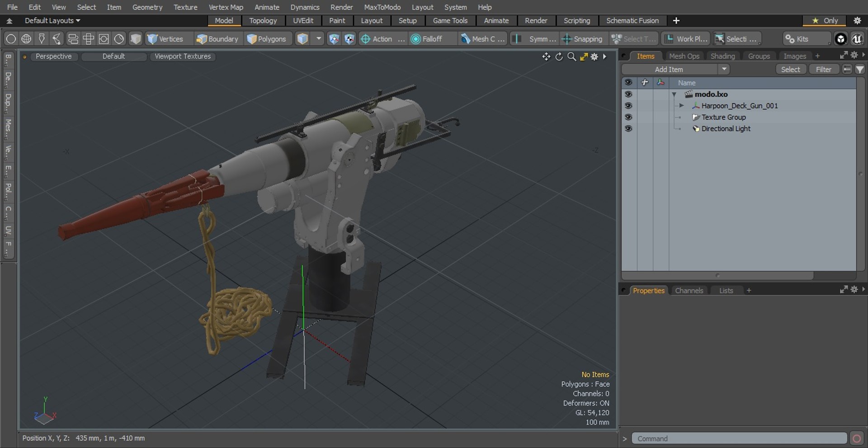Open the Viewport Textures dropdown
The height and width of the screenshot is (448, 868).
(x=183, y=56)
